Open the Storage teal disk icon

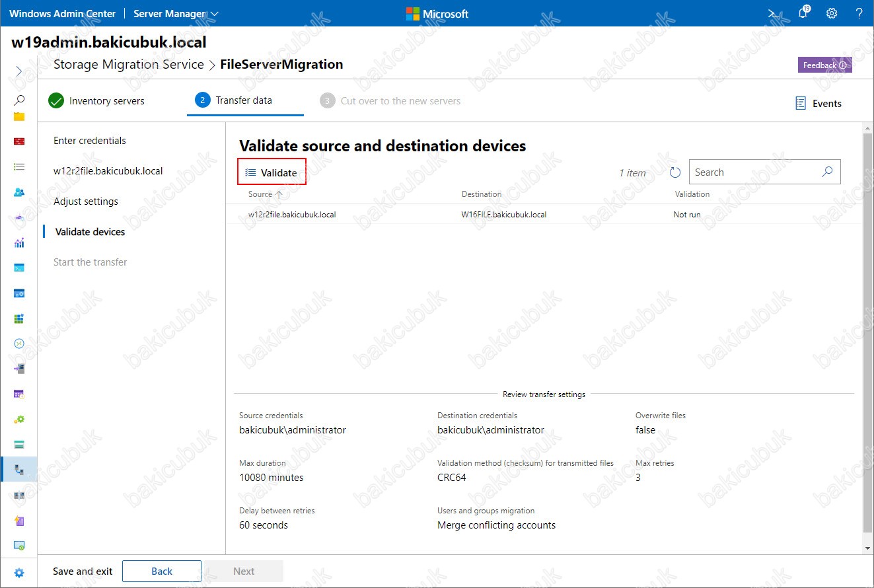[x=19, y=445]
